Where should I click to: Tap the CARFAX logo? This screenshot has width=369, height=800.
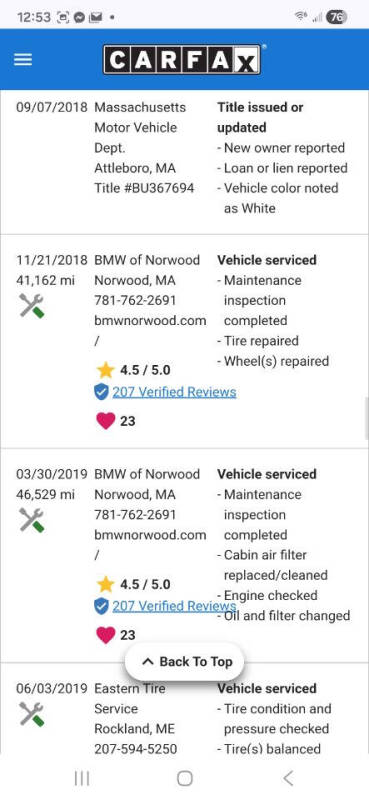pos(182,60)
